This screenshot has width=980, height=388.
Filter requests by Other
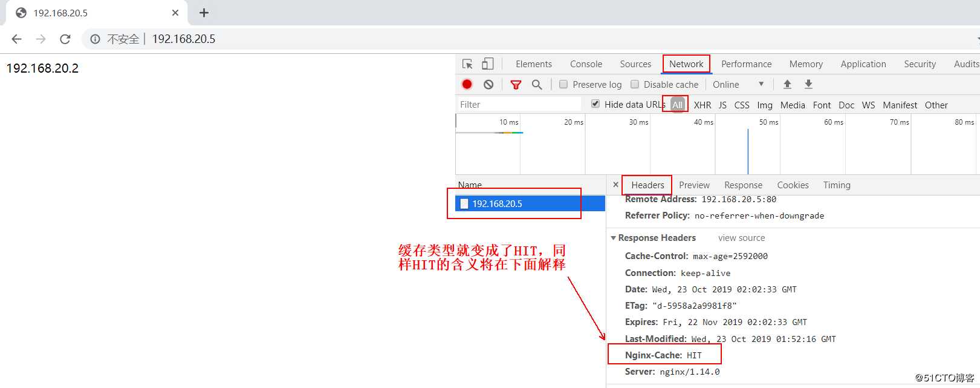coord(936,105)
